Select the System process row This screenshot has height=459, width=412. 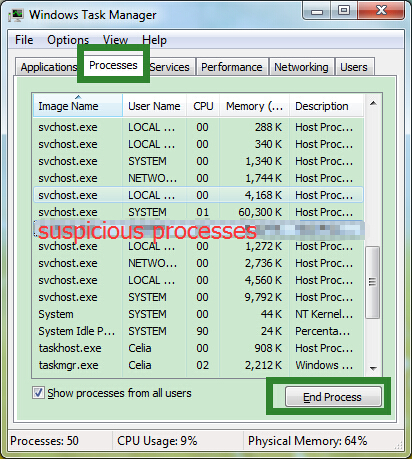[198, 314]
